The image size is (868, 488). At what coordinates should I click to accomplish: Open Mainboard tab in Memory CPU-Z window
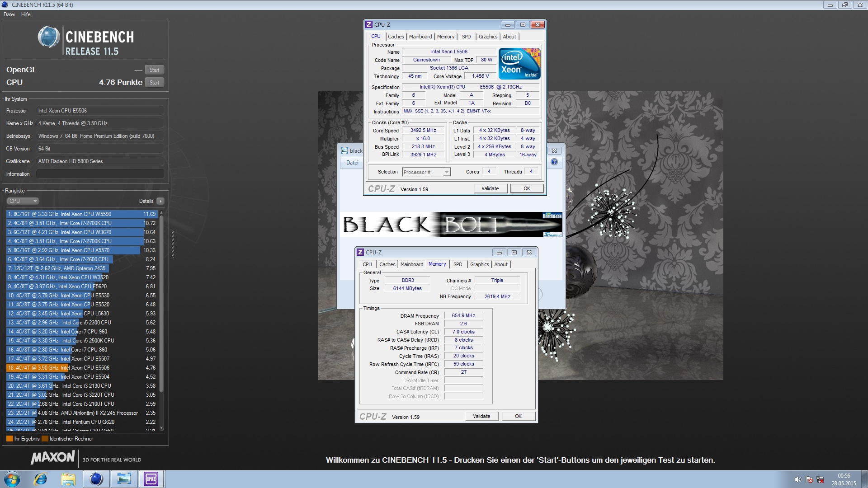coord(412,264)
